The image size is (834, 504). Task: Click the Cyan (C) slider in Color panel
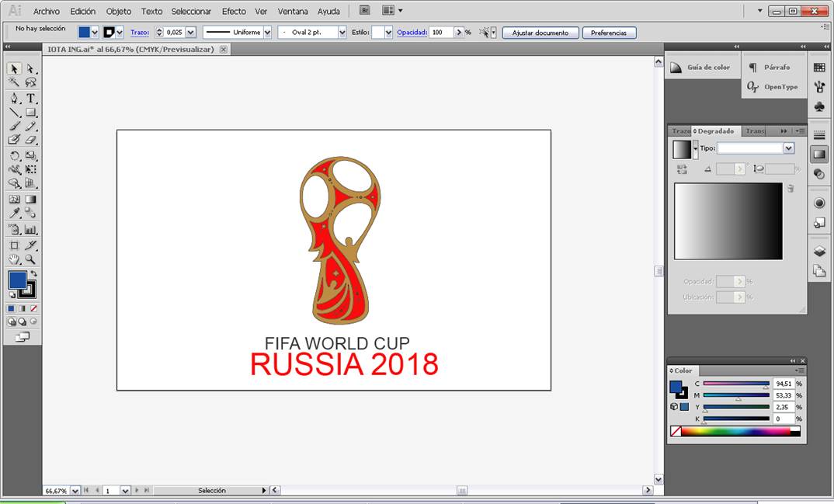tap(736, 384)
